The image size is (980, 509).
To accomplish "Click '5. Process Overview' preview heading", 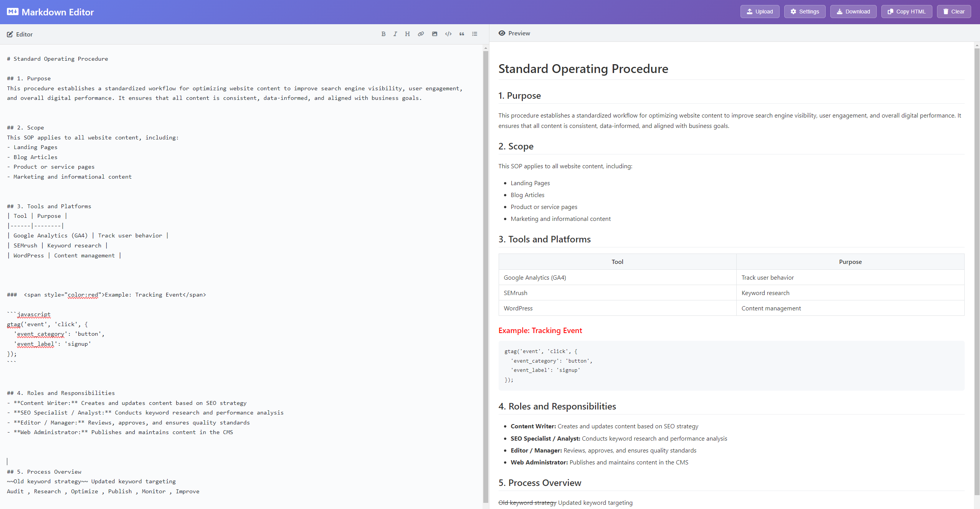I will (540, 483).
